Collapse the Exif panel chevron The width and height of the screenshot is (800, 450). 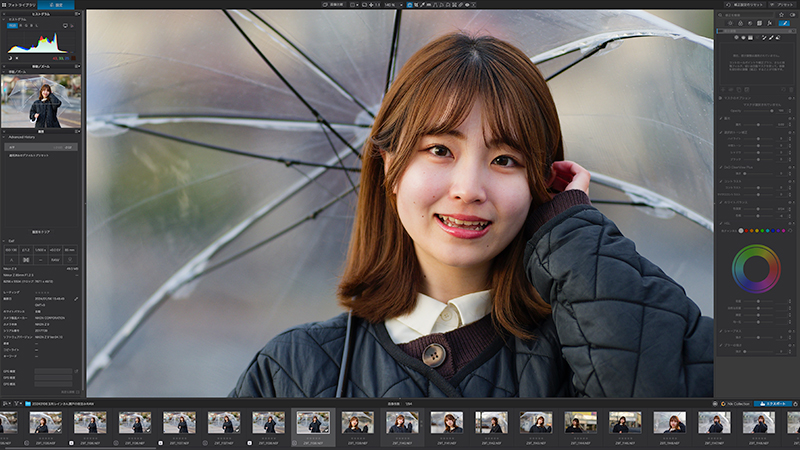point(4,241)
